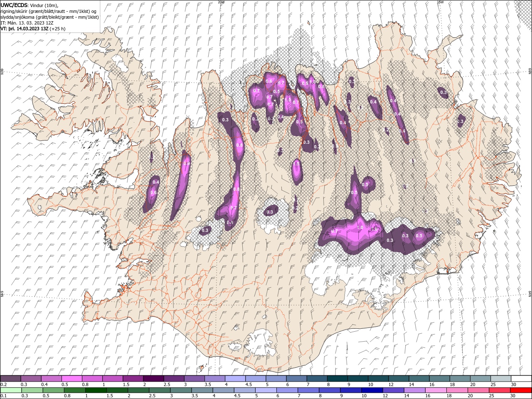Click the royal blue 8 rain scale swatch
Image resolution: width=532 pixels, height=399 pixels.
pos(330,390)
